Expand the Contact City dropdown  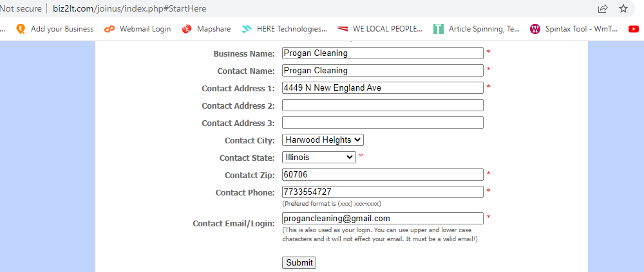coord(323,140)
